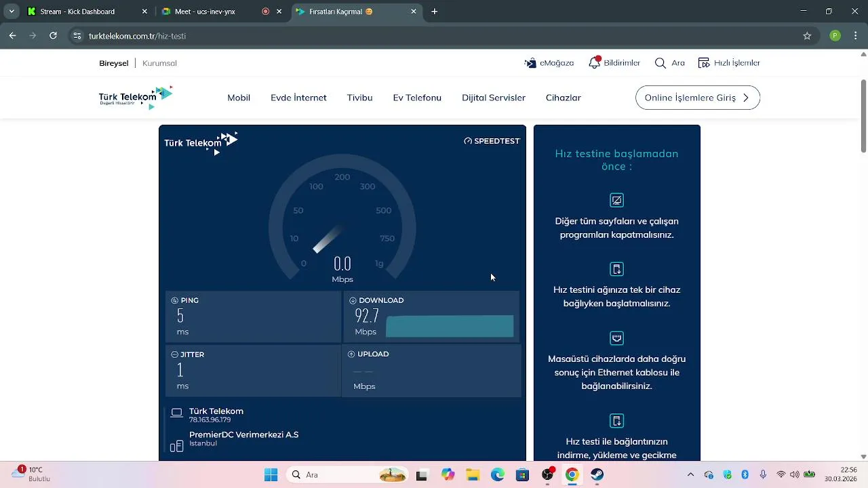Click the JITTER icon in results panel
The width and height of the screenshot is (868, 488).
tap(175, 354)
